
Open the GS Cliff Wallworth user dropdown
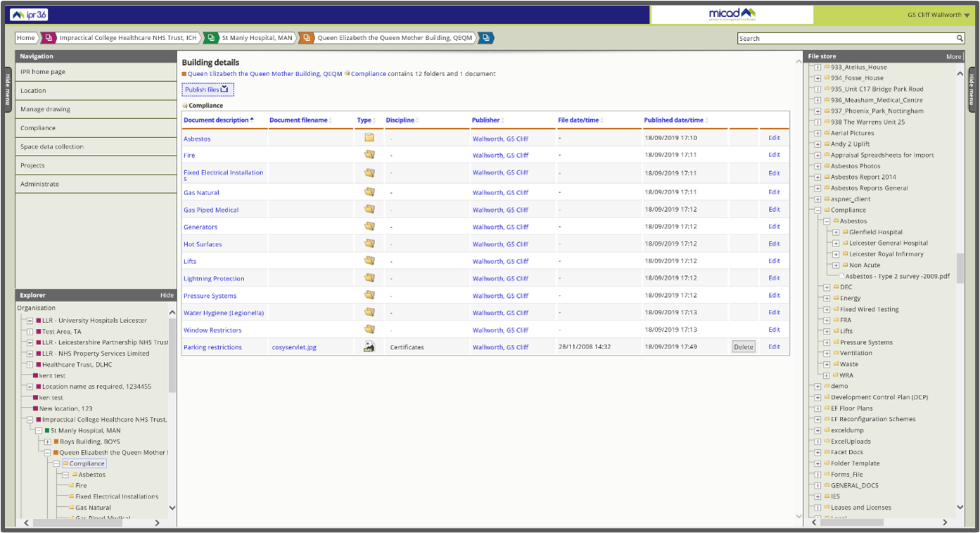(936, 14)
